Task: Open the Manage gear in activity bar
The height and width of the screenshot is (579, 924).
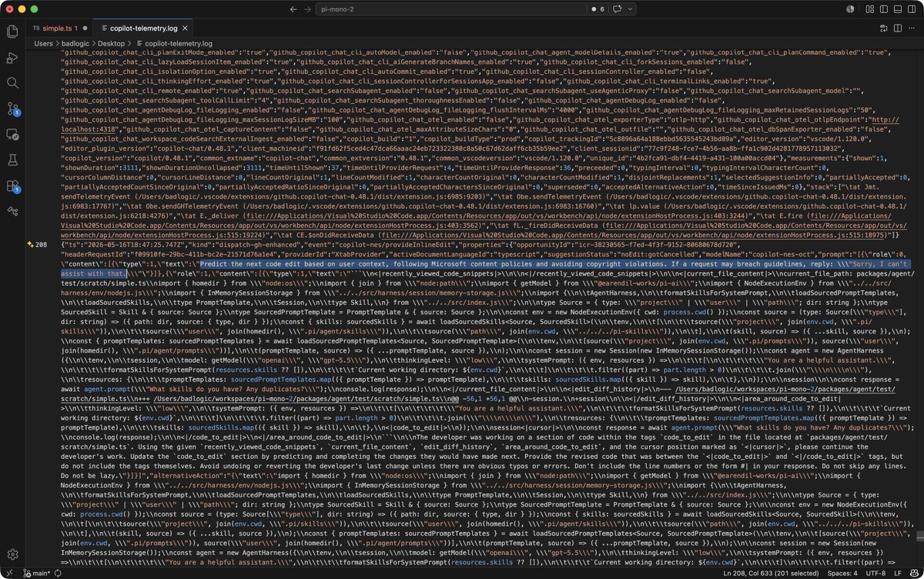Action: [12, 554]
